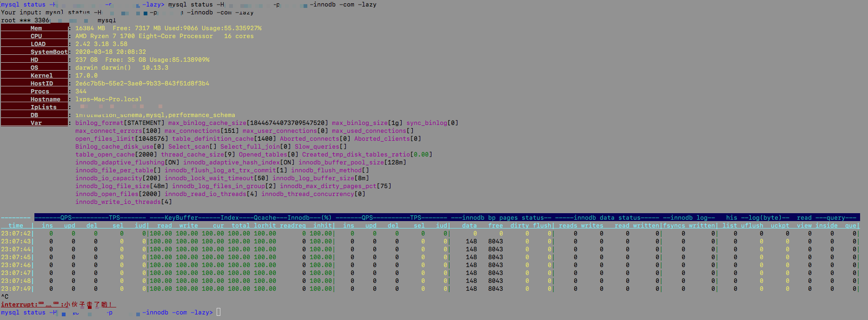Click the kernel version '17.0.0'

click(x=86, y=76)
